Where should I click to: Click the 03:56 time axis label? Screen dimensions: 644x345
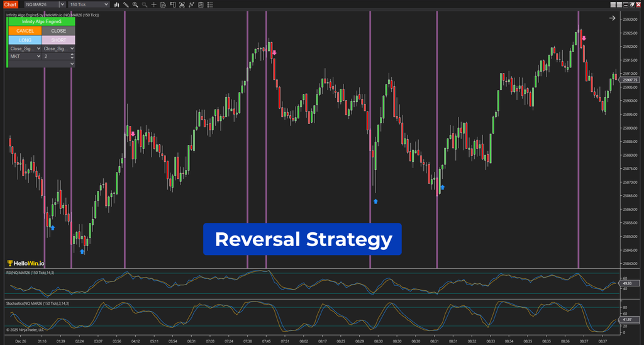click(117, 341)
